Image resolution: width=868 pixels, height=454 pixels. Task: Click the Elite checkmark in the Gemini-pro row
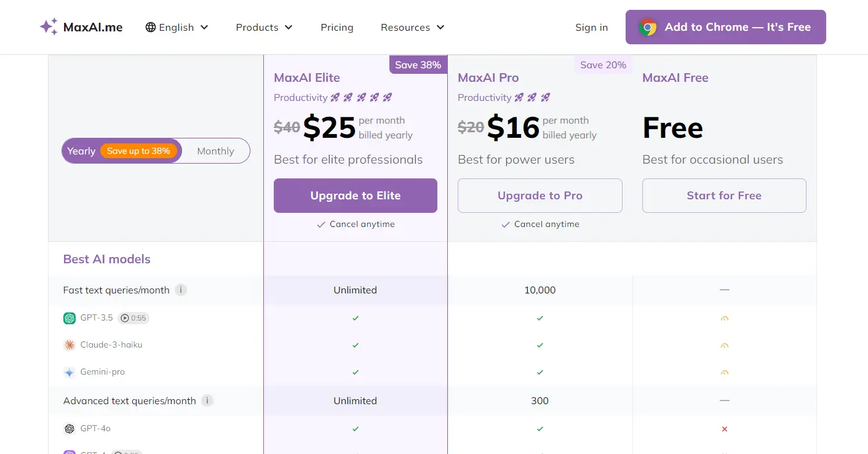[356, 372]
